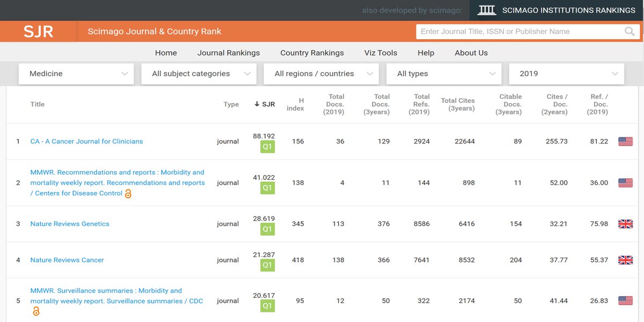Click total cites value 2174
The width and height of the screenshot is (644, 322).
click(466, 301)
